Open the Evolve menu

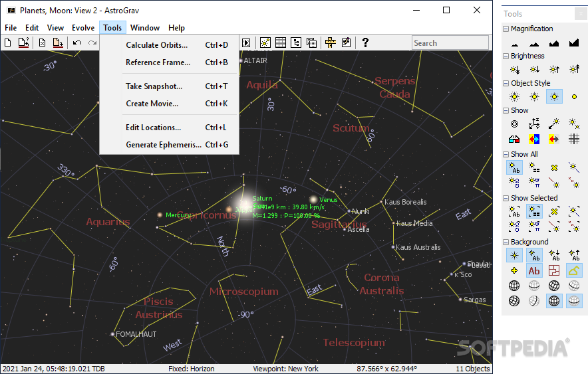click(x=83, y=28)
